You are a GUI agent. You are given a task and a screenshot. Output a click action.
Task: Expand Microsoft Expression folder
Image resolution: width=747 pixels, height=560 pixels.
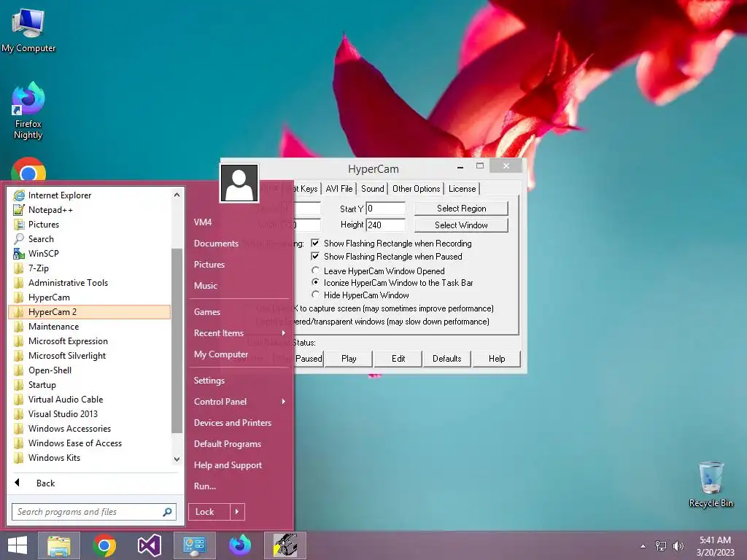[x=90, y=341]
